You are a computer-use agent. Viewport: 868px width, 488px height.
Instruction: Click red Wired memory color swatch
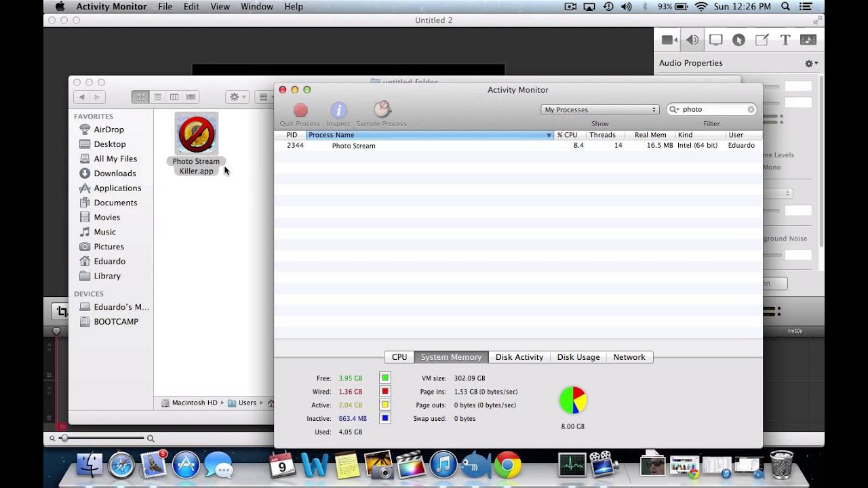point(384,392)
